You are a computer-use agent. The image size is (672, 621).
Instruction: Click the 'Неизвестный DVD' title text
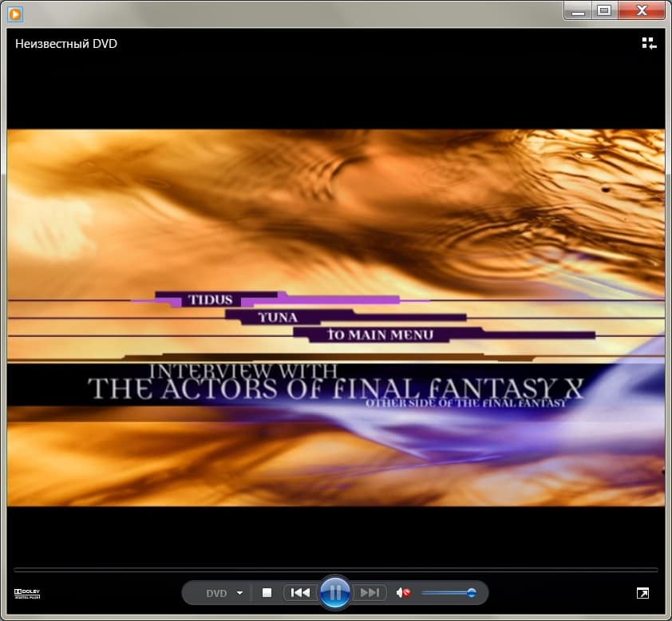[x=66, y=44]
